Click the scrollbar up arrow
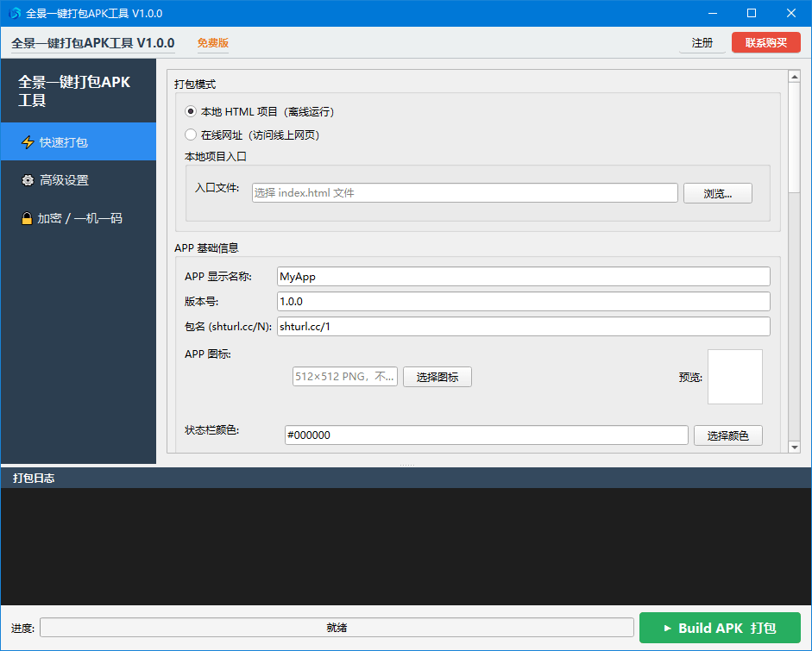 point(794,77)
